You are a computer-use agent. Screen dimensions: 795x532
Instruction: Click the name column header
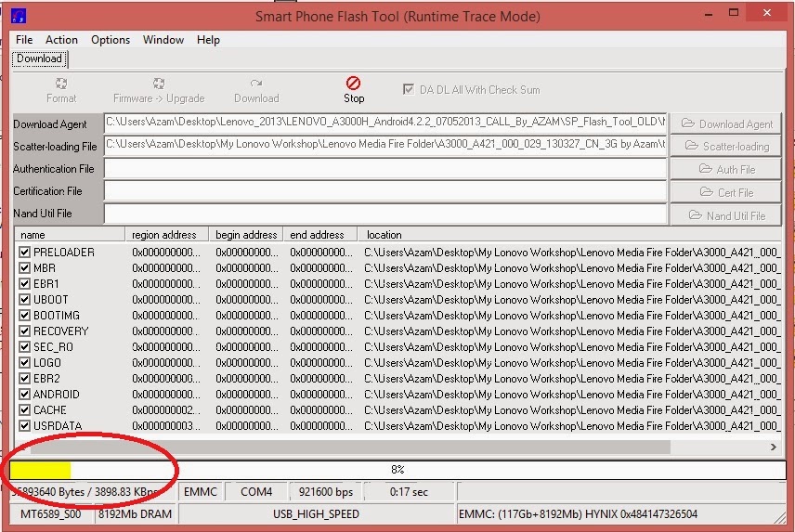[x=70, y=235]
